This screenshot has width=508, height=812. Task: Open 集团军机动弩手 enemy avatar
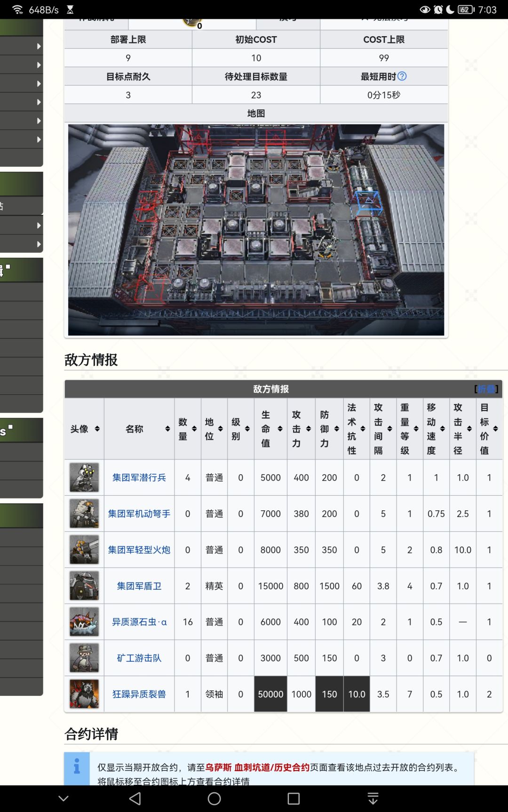click(x=84, y=514)
